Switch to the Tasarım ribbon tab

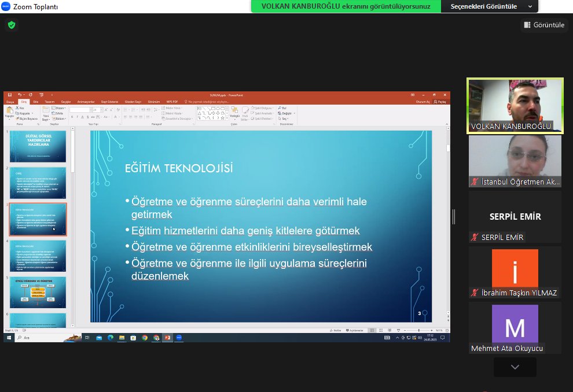tap(50, 102)
